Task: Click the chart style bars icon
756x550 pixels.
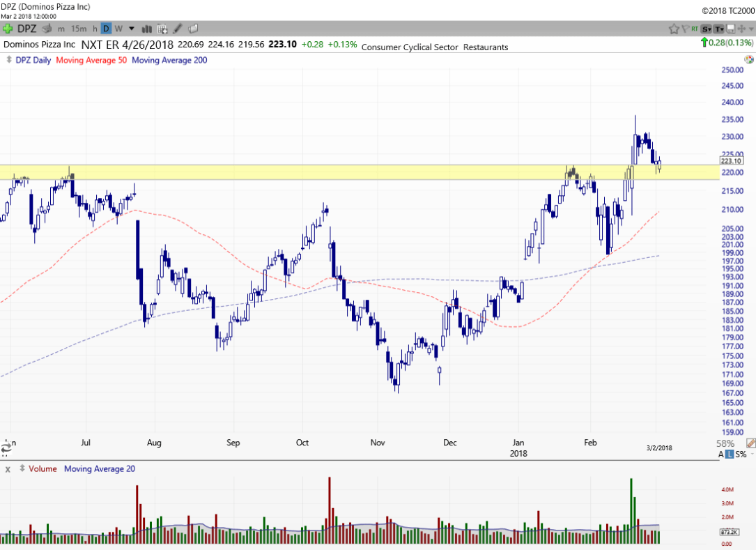Action: 147,29
